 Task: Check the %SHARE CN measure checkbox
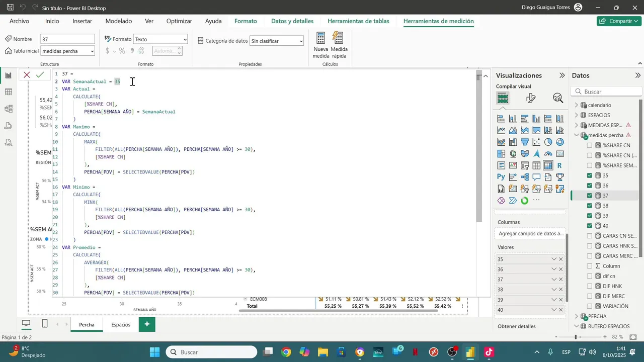590,145
